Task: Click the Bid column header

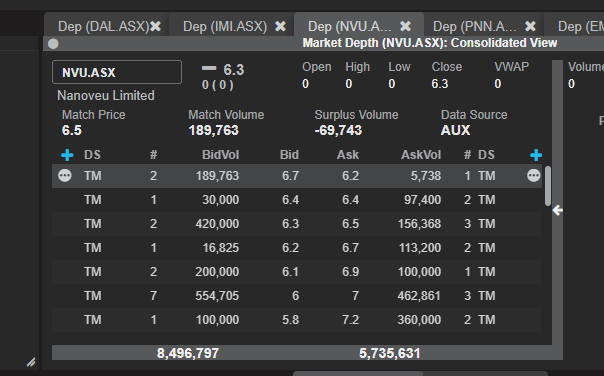Action: tap(289, 155)
